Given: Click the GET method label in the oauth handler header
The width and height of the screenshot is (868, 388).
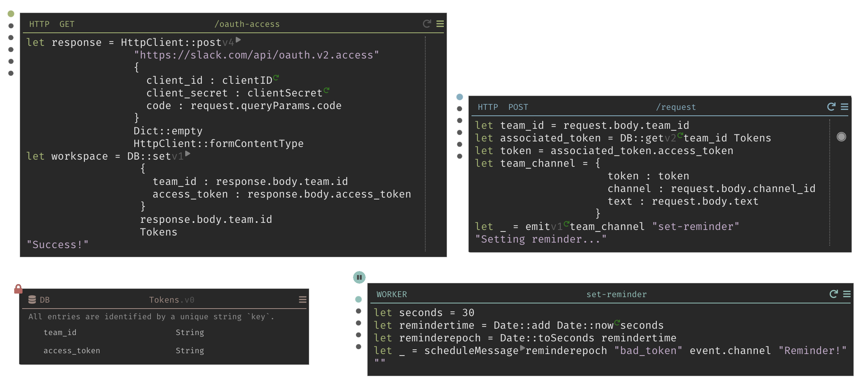Looking at the screenshot, I should [x=67, y=24].
